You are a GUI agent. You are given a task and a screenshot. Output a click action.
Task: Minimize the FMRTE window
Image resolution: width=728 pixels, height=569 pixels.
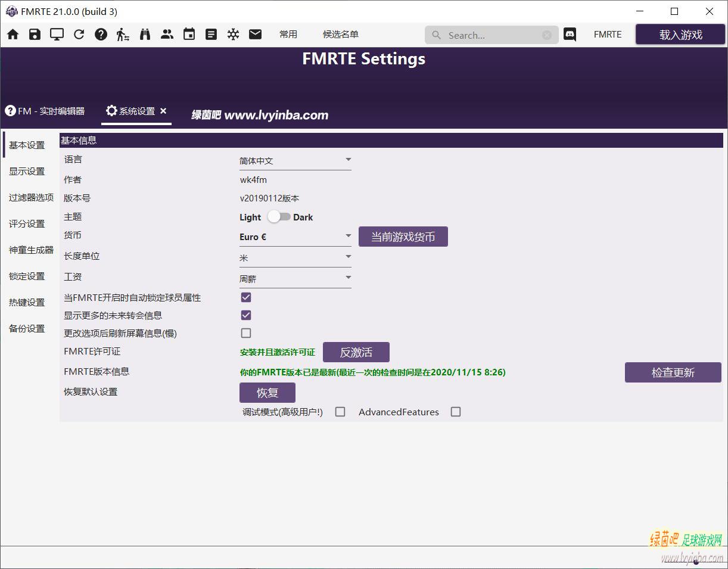pos(640,11)
